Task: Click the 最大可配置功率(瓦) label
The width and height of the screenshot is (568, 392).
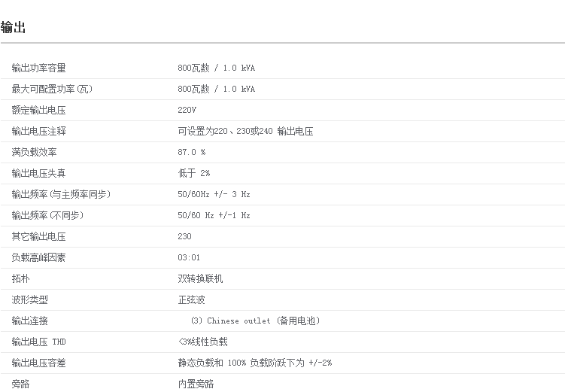Action: coord(52,89)
